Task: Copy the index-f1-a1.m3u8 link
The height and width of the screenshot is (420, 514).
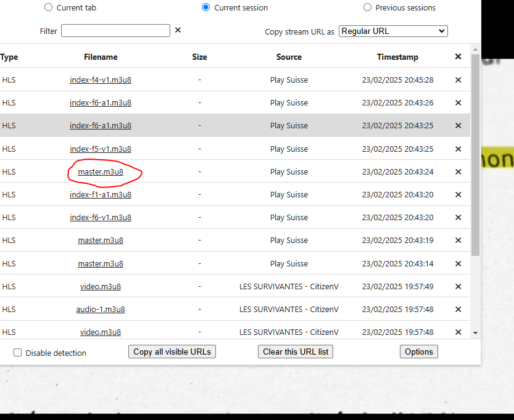Action: pyautogui.click(x=101, y=195)
